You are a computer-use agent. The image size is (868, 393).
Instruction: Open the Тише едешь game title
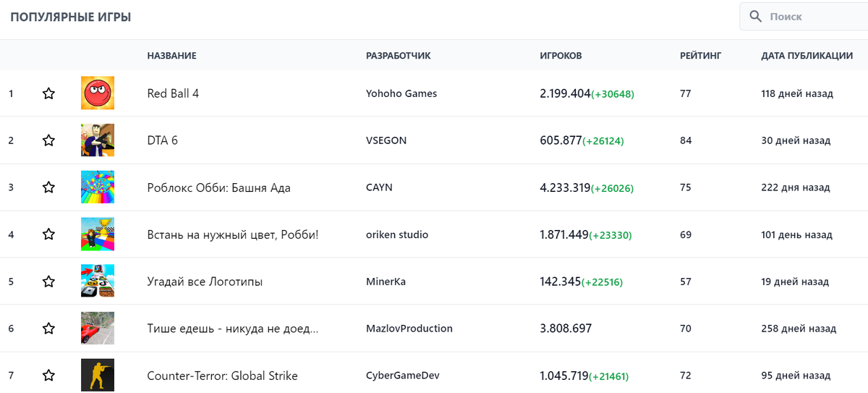[x=233, y=329]
